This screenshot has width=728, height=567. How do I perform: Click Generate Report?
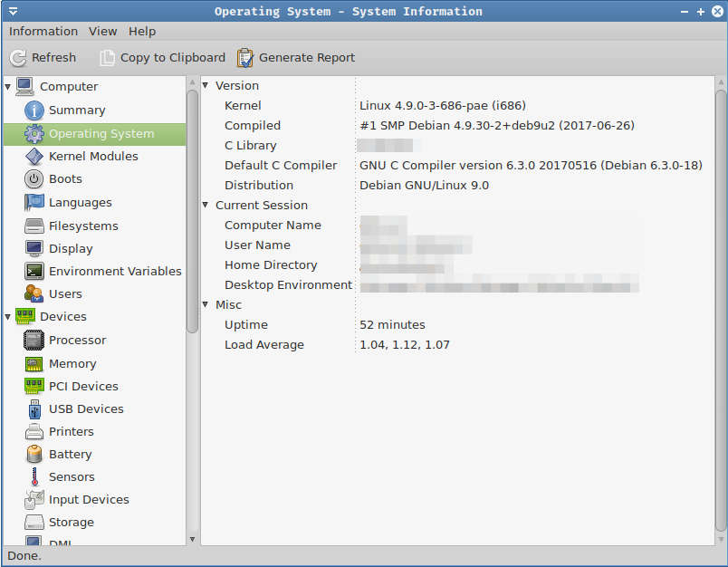295,57
